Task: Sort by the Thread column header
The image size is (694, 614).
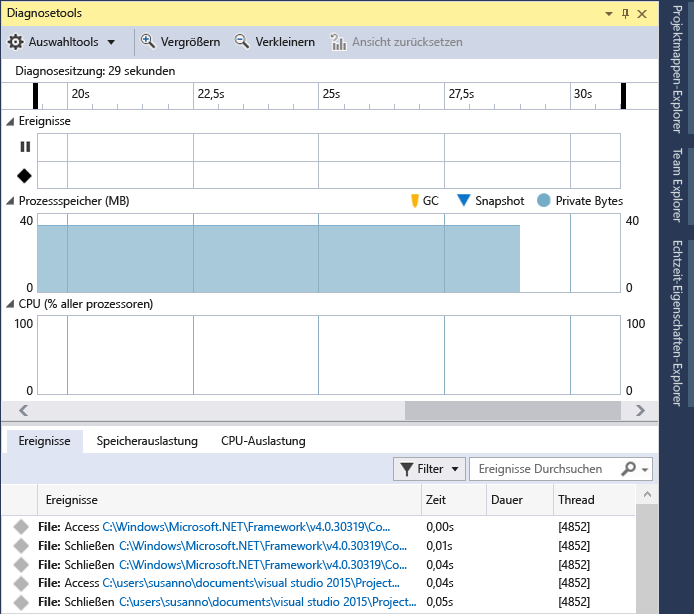Action: (x=594, y=500)
